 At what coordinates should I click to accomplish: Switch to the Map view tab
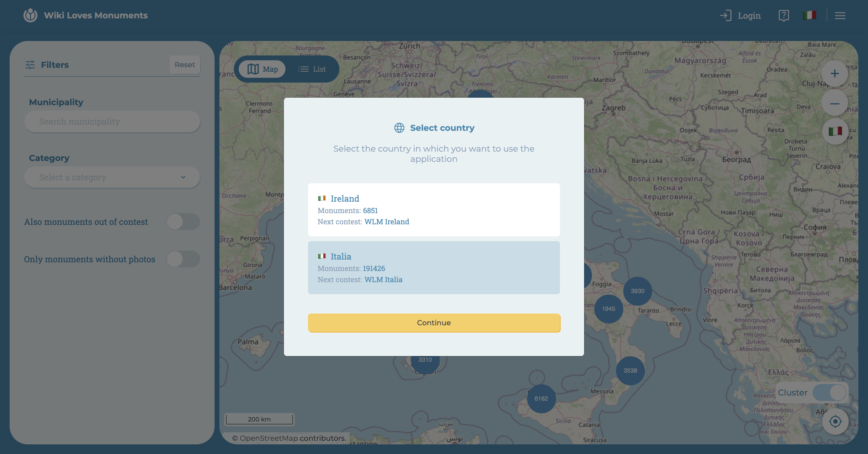tap(263, 69)
